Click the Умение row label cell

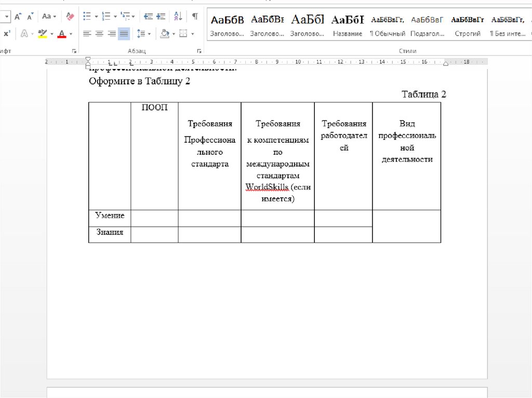tap(110, 218)
